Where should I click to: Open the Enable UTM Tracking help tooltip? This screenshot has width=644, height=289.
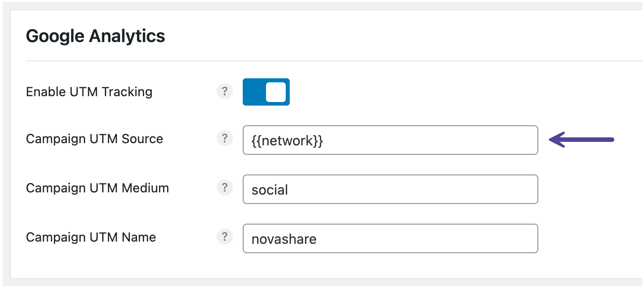pos(225,91)
